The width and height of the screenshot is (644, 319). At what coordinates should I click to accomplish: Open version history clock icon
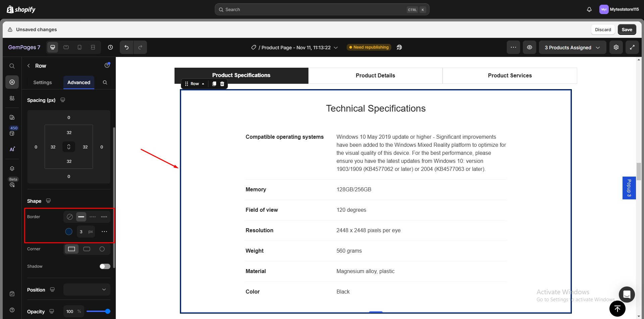[110, 47]
